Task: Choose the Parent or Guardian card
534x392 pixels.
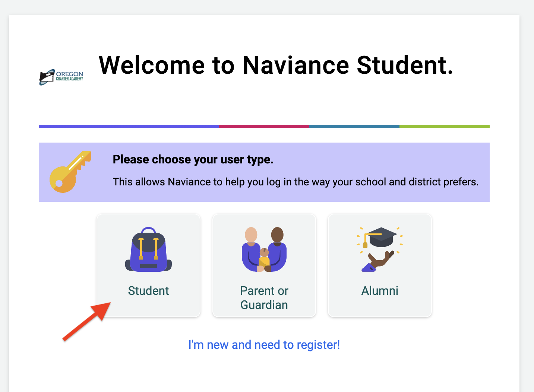Action: (264, 265)
